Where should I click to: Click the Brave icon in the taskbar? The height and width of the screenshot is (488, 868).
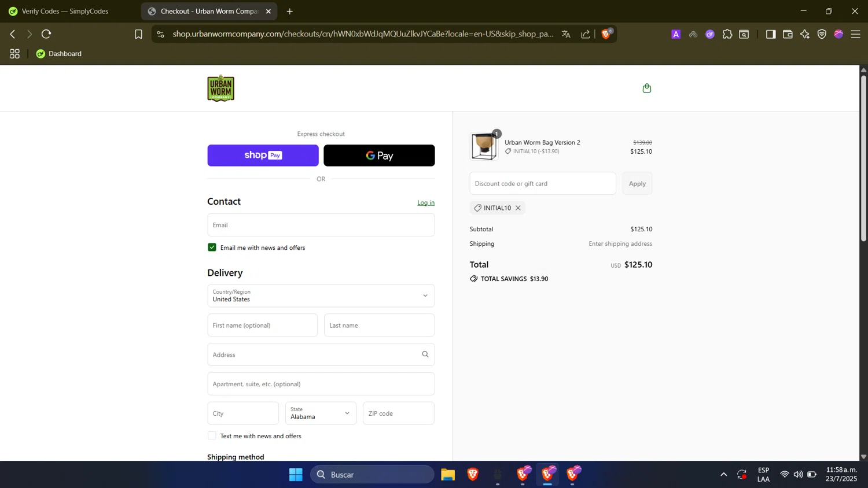pos(473,475)
